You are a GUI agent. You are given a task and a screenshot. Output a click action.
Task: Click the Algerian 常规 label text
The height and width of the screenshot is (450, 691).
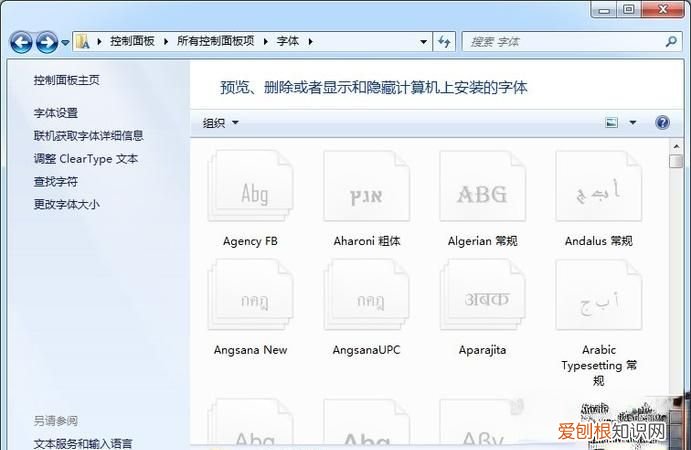tap(483, 241)
